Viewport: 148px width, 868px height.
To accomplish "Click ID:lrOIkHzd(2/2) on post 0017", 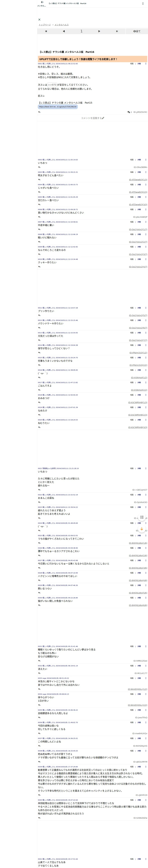I will pyautogui.click(x=139, y=390).
